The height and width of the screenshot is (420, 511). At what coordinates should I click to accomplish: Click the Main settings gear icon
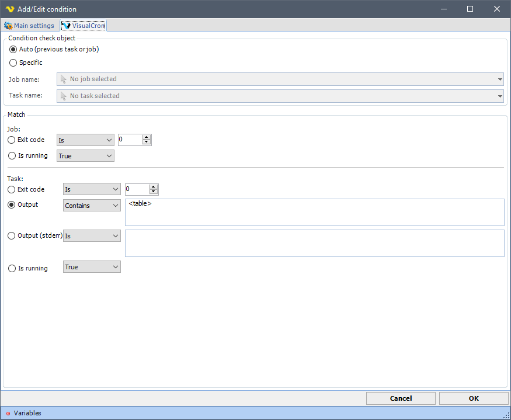click(8, 26)
